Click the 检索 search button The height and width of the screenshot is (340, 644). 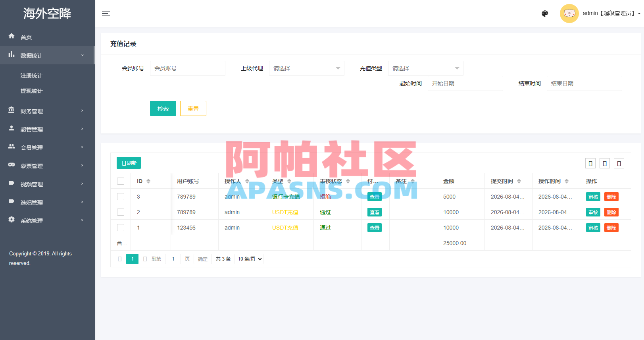(x=163, y=108)
